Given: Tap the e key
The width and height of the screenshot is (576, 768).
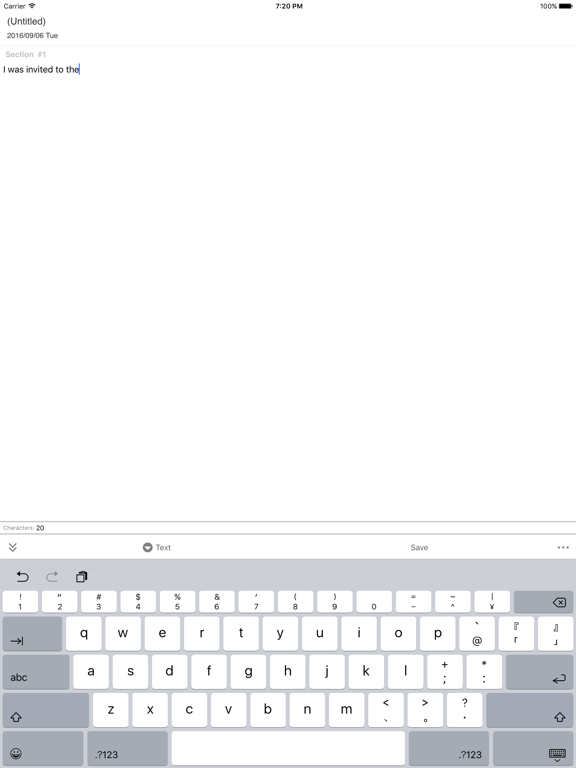Looking at the screenshot, I should 162,634.
